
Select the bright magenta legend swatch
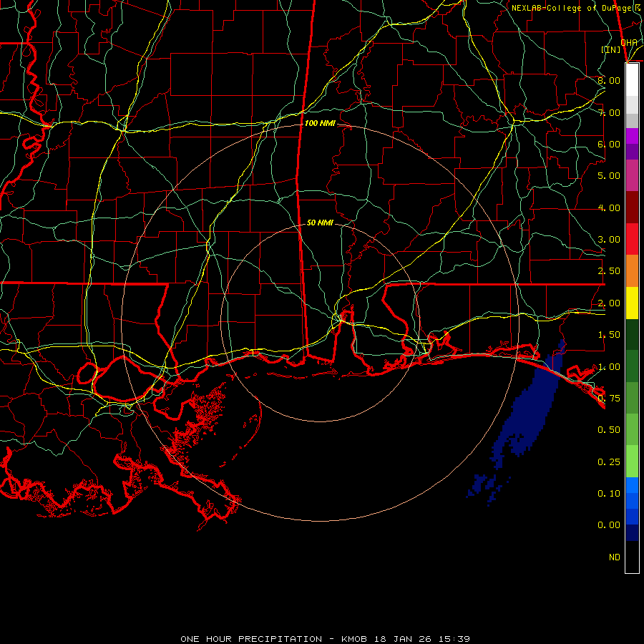pyautogui.click(x=632, y=136)
